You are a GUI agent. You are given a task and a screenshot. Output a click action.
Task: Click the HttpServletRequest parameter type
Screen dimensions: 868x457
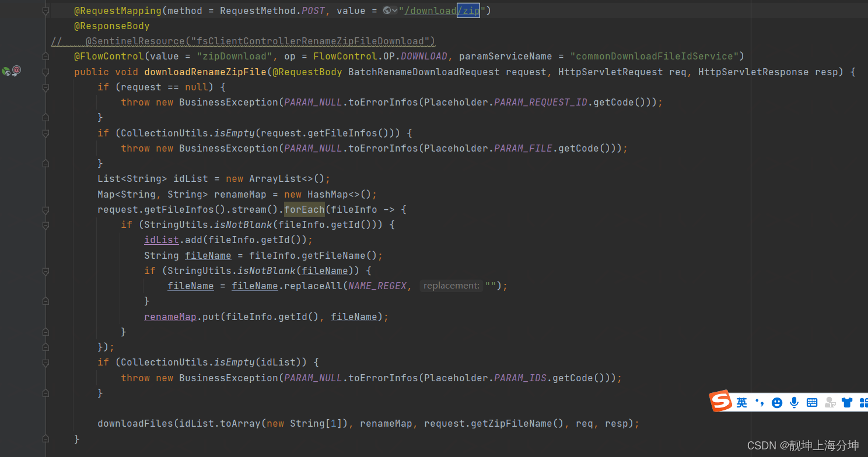pyautogui.click(x=611, y=72)
